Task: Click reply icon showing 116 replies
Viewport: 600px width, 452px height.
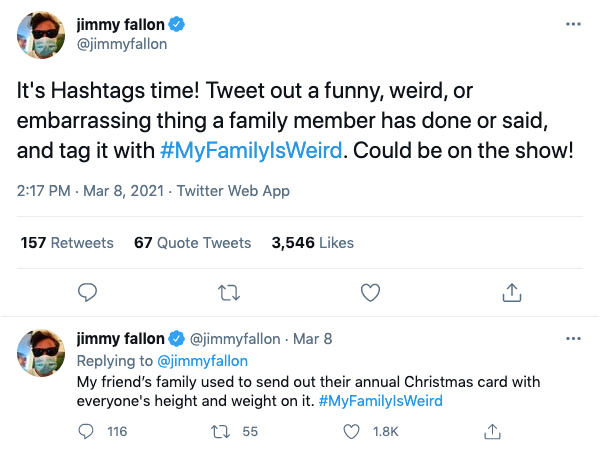Action: [88, 431]
